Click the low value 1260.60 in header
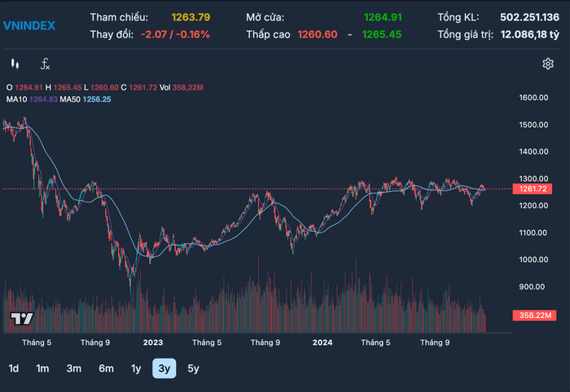Image resolution: width=570 pixels, height=392 pixels. tap(318, 34)
